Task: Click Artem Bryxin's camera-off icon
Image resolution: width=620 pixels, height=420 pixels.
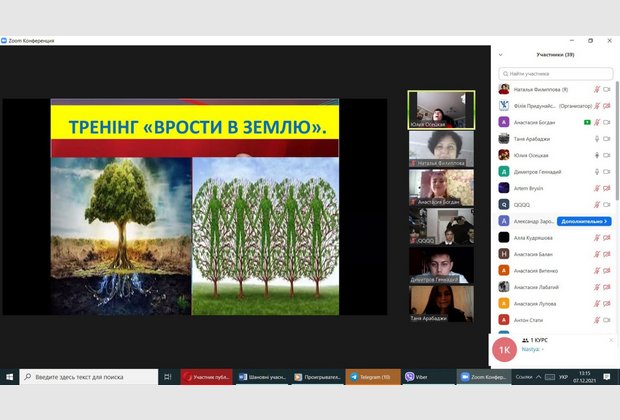Action: (608, 187)
